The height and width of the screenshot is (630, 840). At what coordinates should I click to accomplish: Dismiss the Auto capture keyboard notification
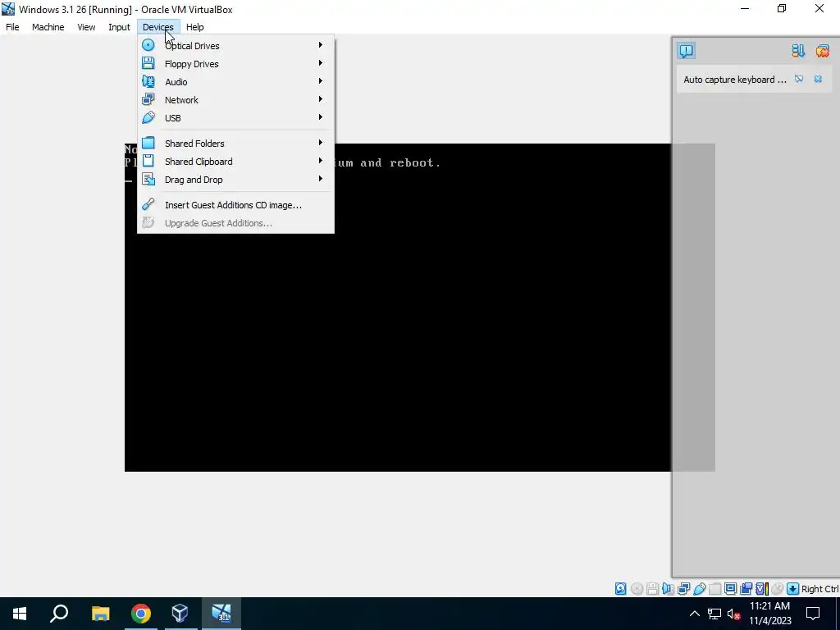(818, 80)
